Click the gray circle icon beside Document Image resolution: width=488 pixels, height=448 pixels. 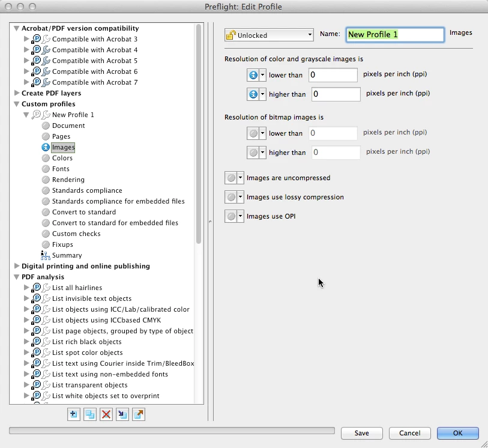click(x=46, y=126)
